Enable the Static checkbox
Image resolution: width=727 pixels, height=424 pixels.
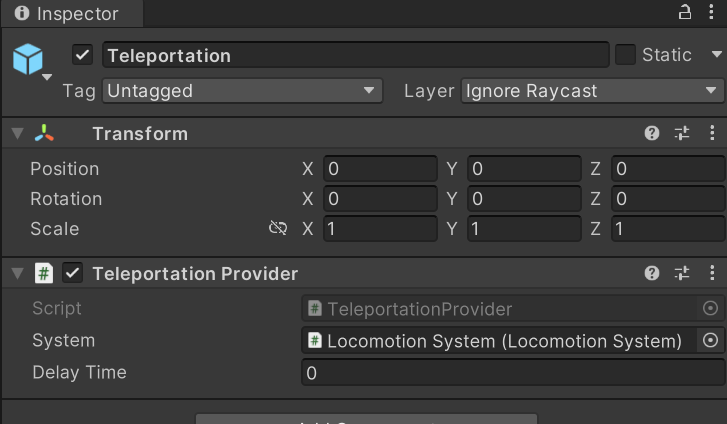[x=625, y=55]
